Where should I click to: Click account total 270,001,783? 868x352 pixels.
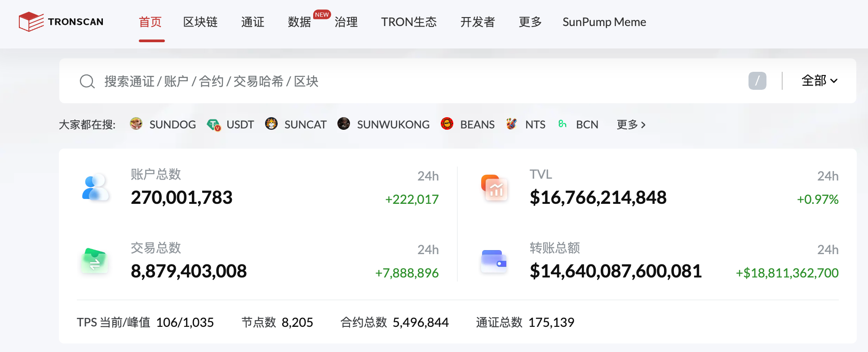click(182, 198)
